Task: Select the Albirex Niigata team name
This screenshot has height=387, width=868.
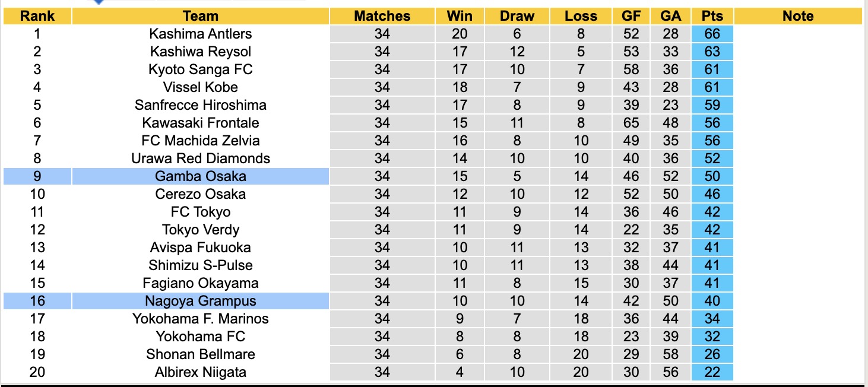Action: pos(201,372)
